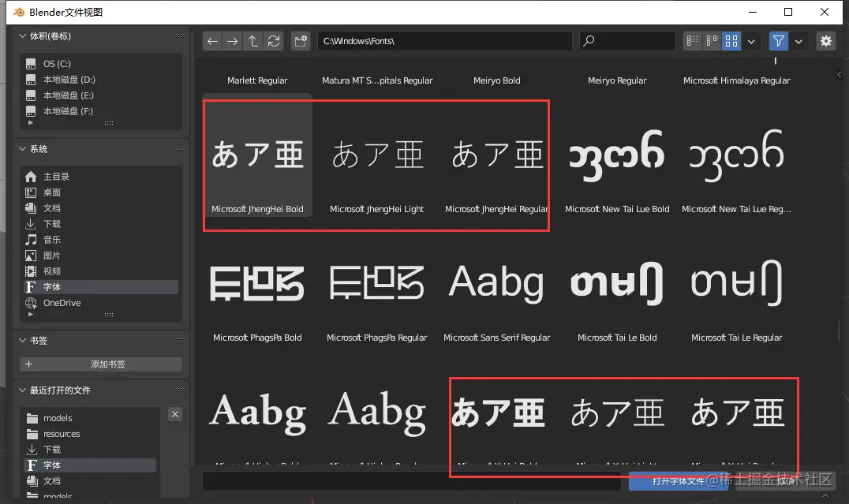
Task: Go forward to next folder
Action: pyautogui.click(x=232, y=41)
